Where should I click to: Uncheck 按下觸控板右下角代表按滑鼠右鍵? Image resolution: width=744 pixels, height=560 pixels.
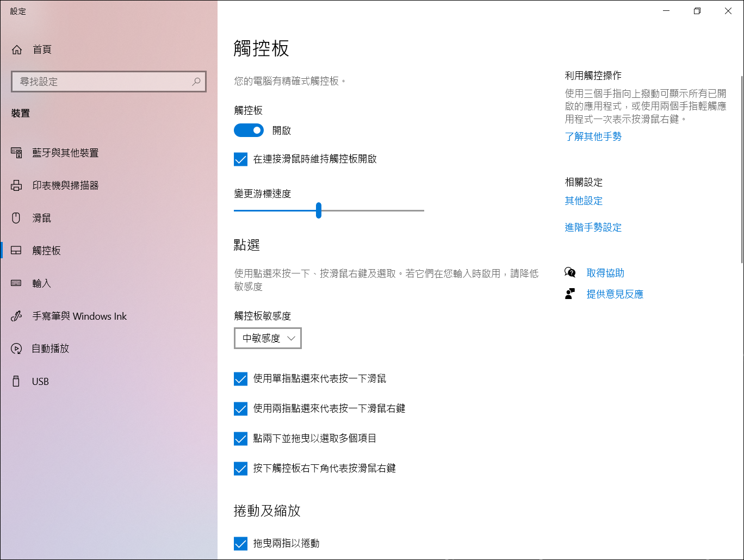[240, 469]
